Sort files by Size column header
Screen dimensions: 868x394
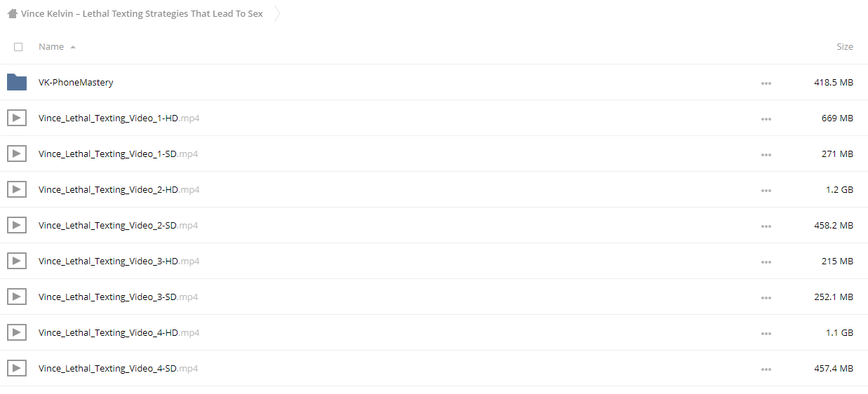pyautogui.click(x=845, y=46)
